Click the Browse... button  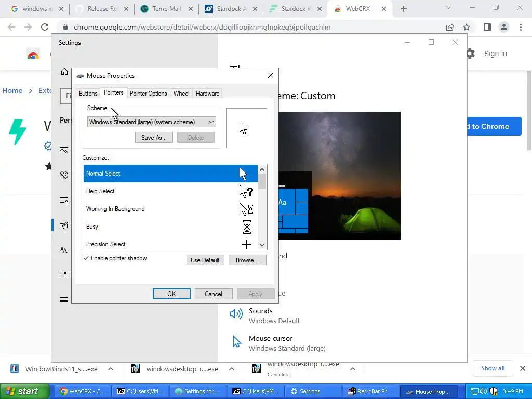click(247, 260)
